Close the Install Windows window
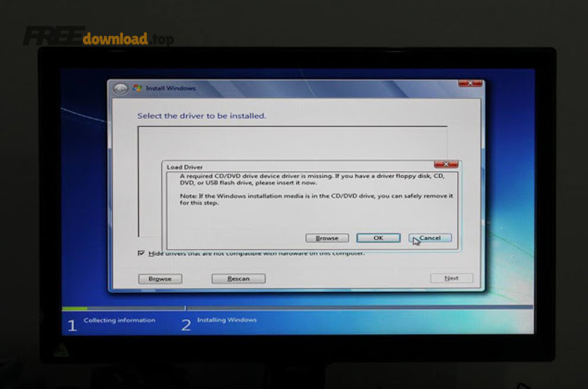 470,83
